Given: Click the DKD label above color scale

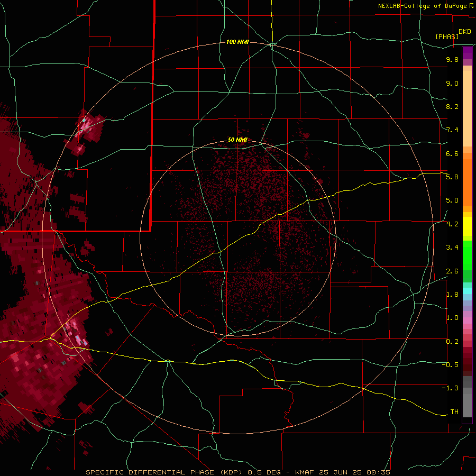Looking at the screenshot, I should (465, 32).
